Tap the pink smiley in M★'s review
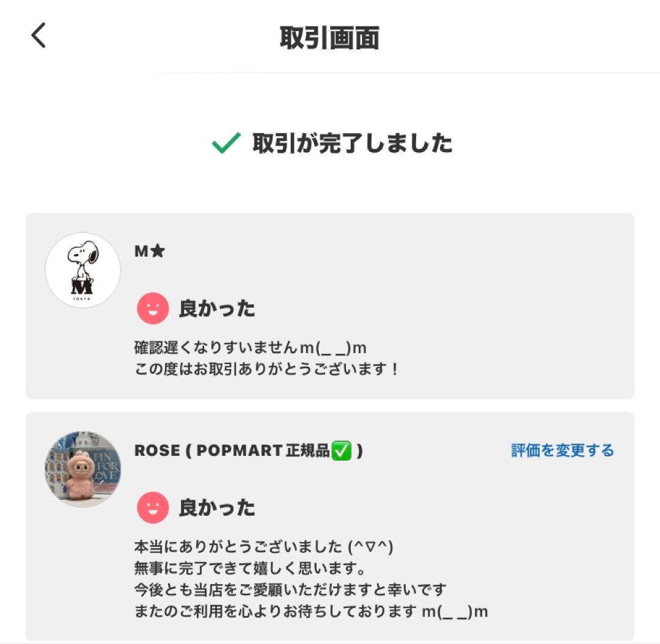Viewport: 660px width, 644px height. pos(152,309)
